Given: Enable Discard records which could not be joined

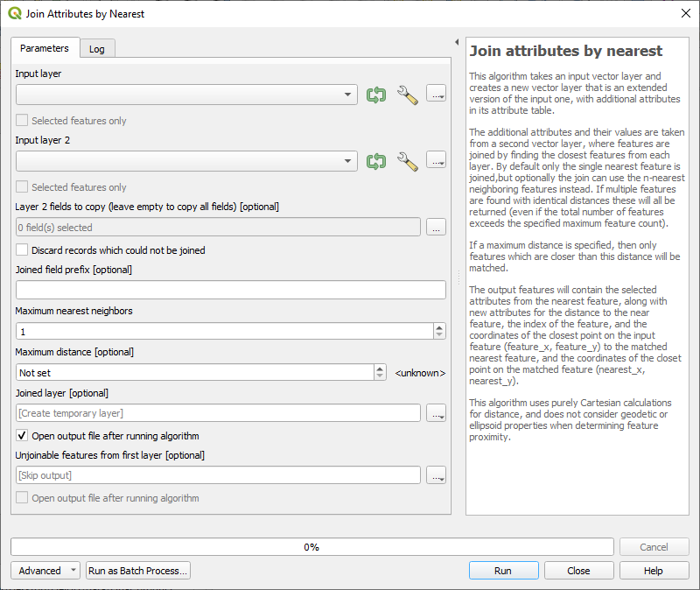Looking at the screenshot, I should [23, 250].
